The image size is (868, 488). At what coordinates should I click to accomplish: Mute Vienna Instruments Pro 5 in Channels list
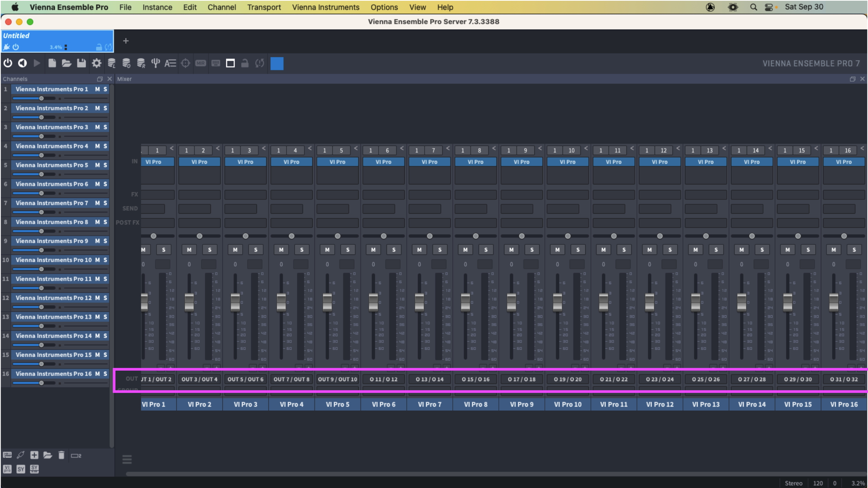point(97,165)
